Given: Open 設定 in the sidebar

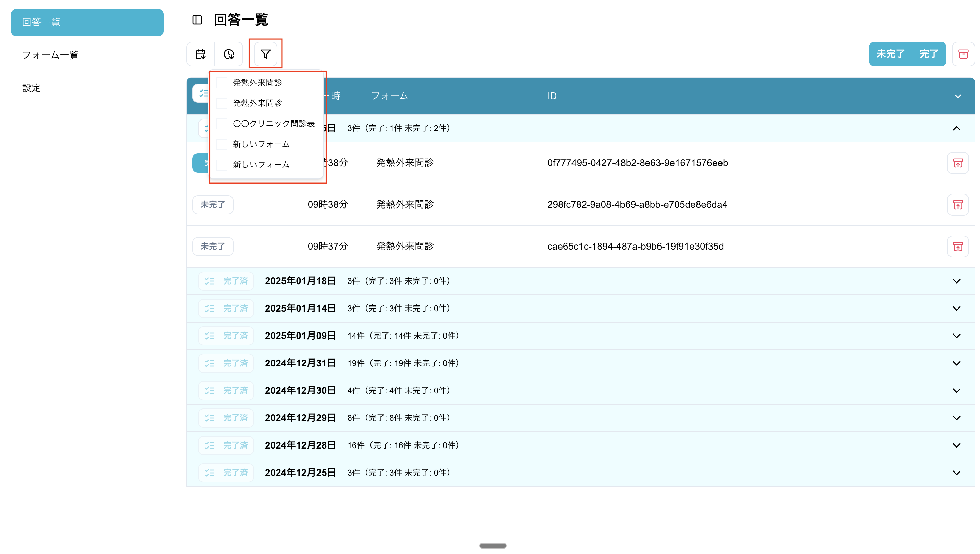Looking at the screenshot, I should tap(32, 88).
